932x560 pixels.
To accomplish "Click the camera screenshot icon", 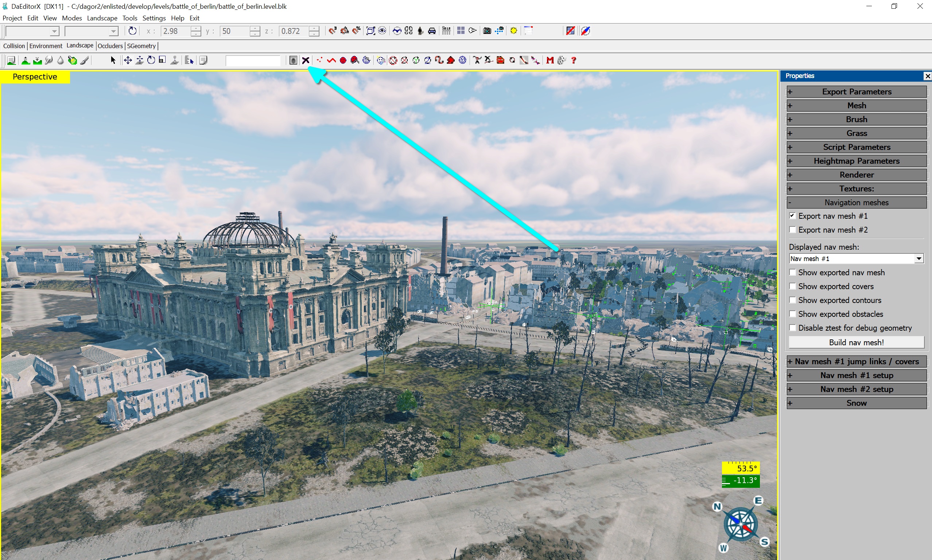I will (487, 31).
